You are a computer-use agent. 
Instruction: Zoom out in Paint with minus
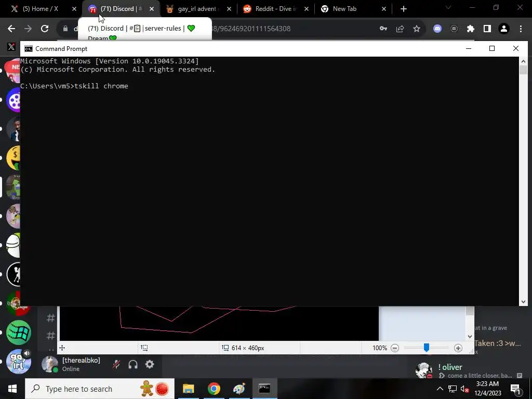click(x=395, y=348)
